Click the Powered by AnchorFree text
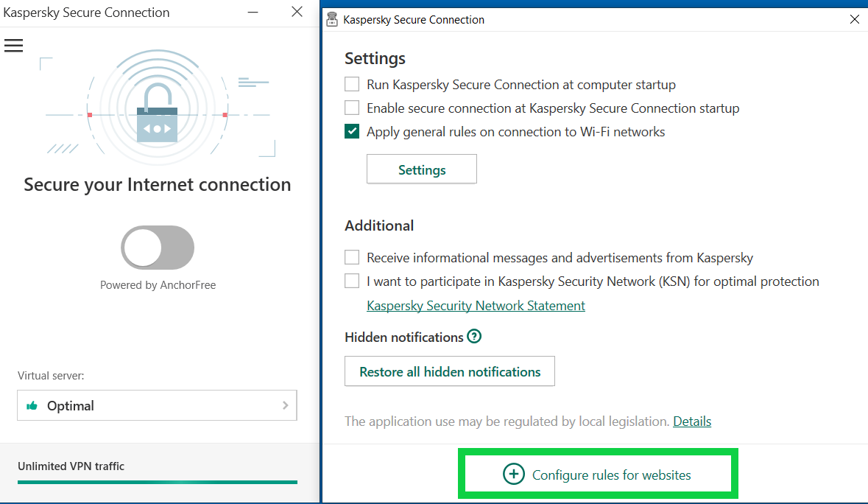 click(x=158, y=284)
